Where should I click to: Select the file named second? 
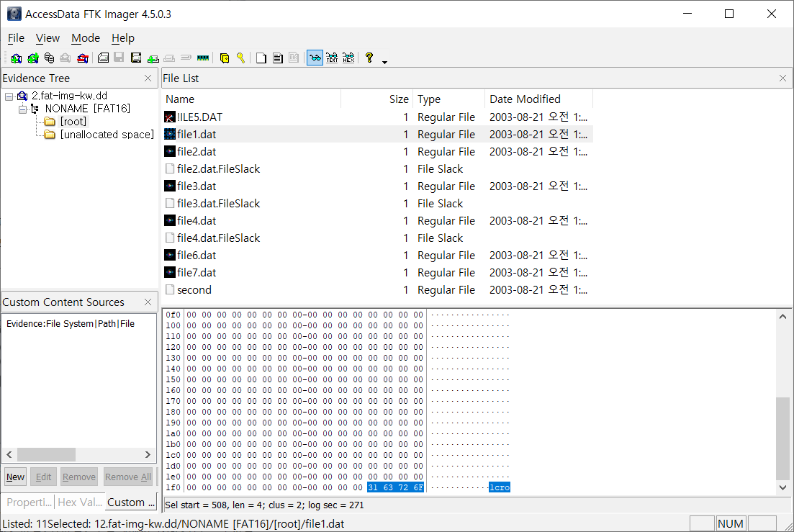tap(194, 290)
